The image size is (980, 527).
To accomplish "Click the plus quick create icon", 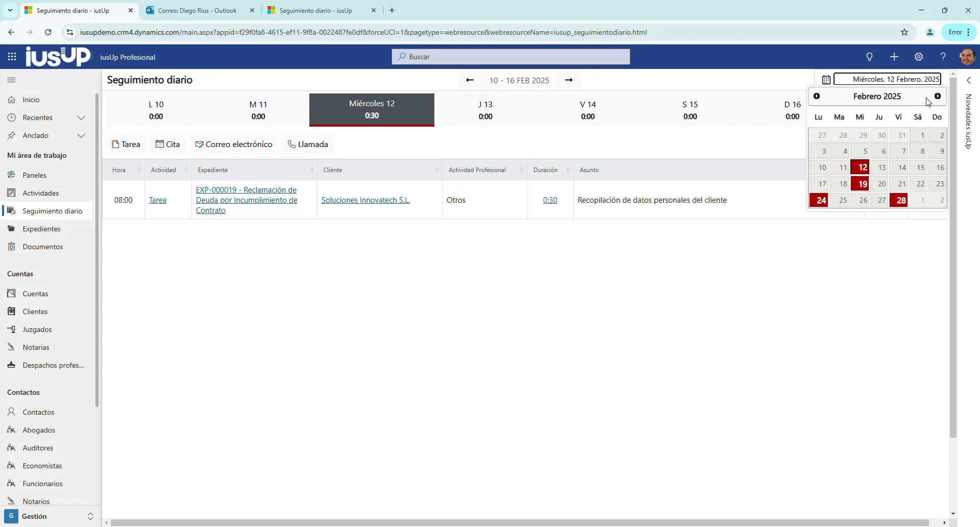I will [x=894, y=57].
